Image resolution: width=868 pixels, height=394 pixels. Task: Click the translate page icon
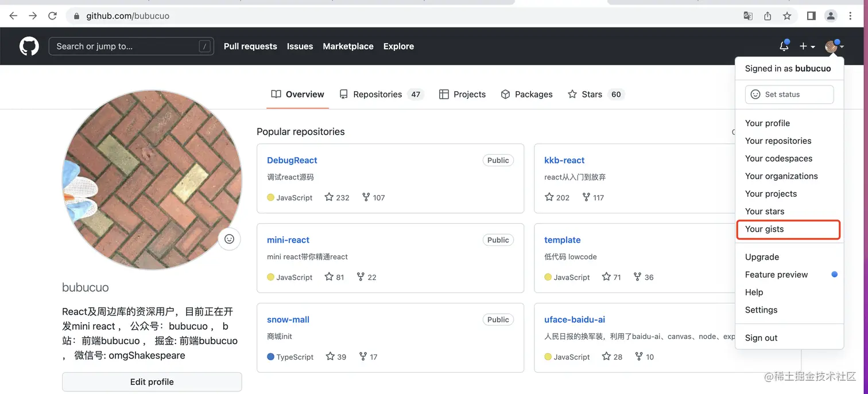pyautogui.click(x=748, y=16)
